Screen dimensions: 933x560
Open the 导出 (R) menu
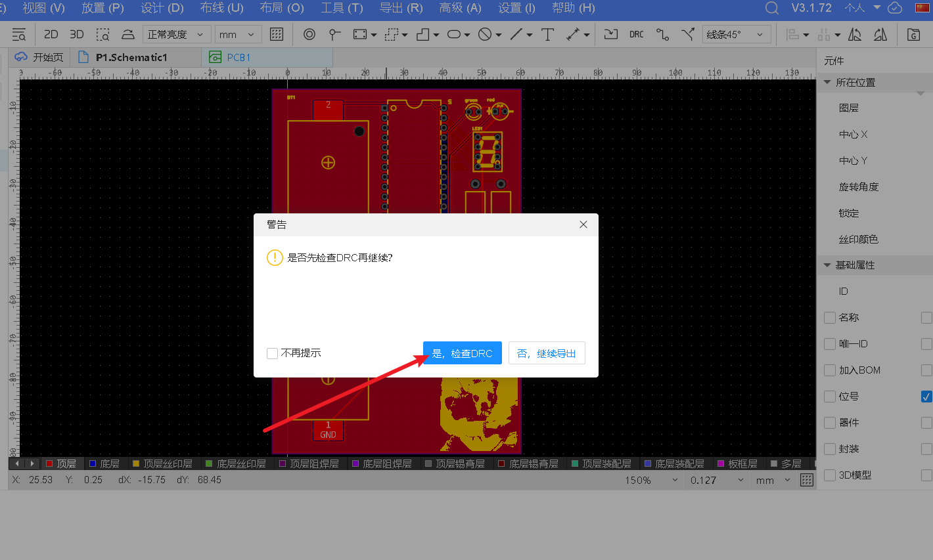(x=401, y=8)
